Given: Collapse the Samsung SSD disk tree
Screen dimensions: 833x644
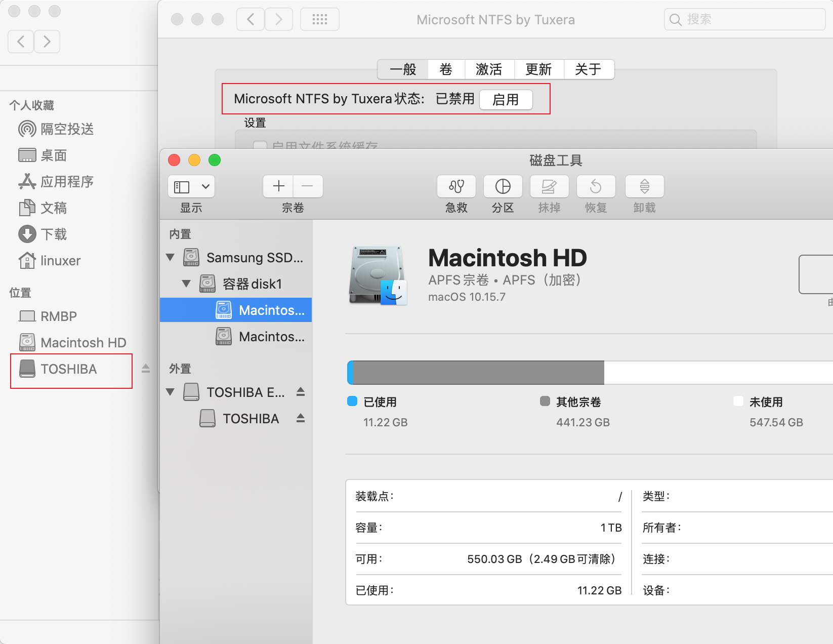Looking at the screenshot, I should 171,258.
